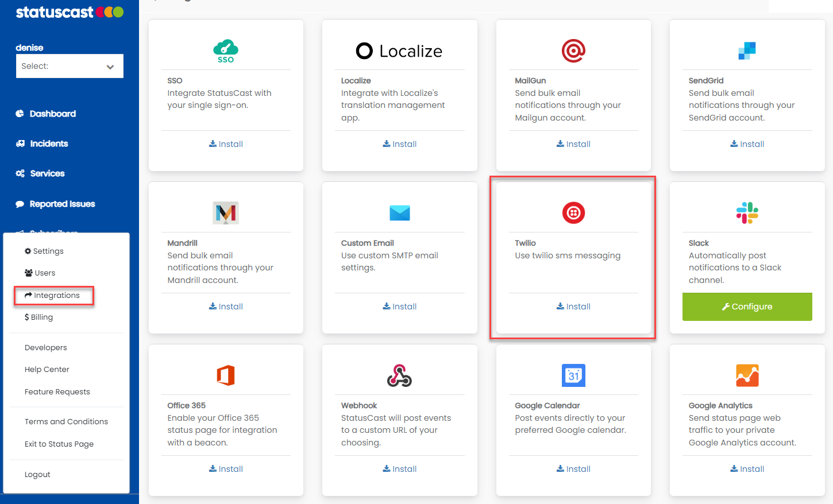
Task: Click the 'Mandrill' card title
Action: pos(182,243)
